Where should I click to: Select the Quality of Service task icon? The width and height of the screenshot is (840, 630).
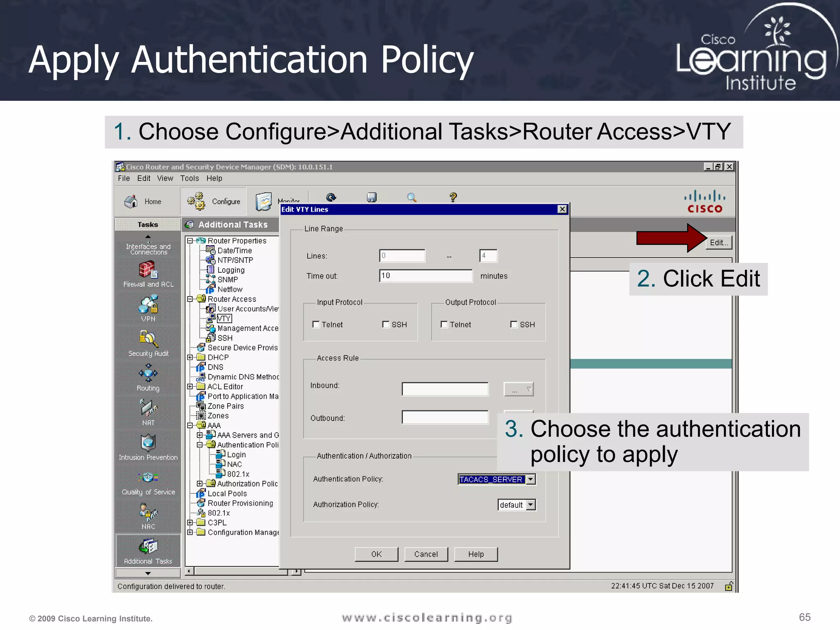[x=148, y=477]
